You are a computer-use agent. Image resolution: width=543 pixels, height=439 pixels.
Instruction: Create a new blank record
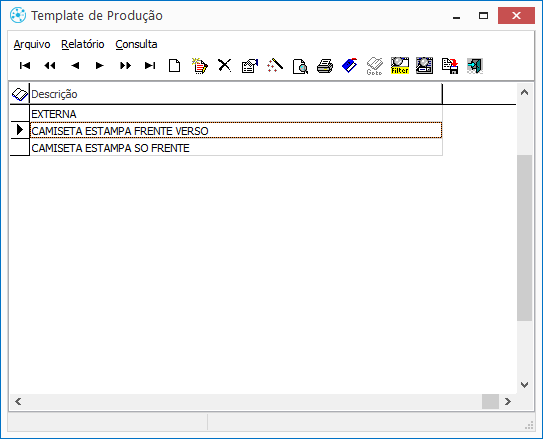tap(175, 65)
